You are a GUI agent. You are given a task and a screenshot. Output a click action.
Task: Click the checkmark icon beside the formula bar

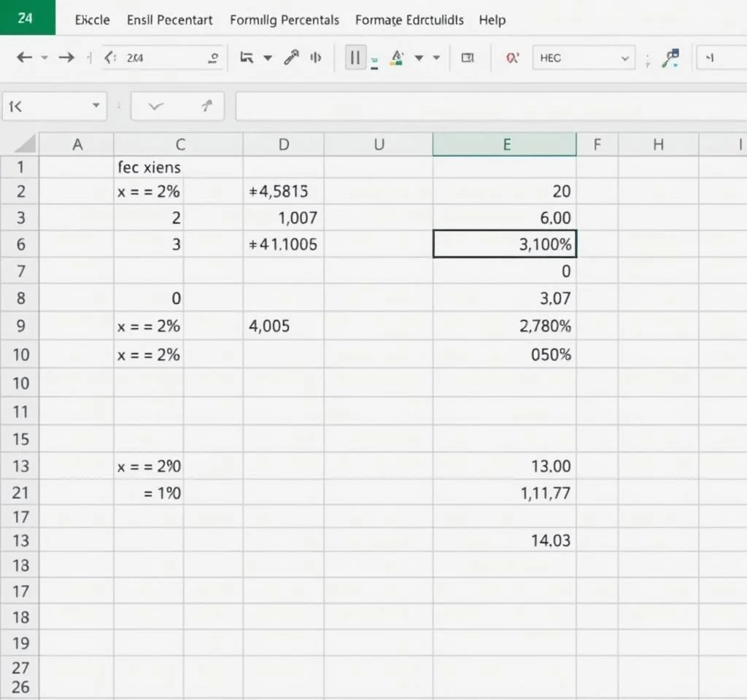[155, 106]
